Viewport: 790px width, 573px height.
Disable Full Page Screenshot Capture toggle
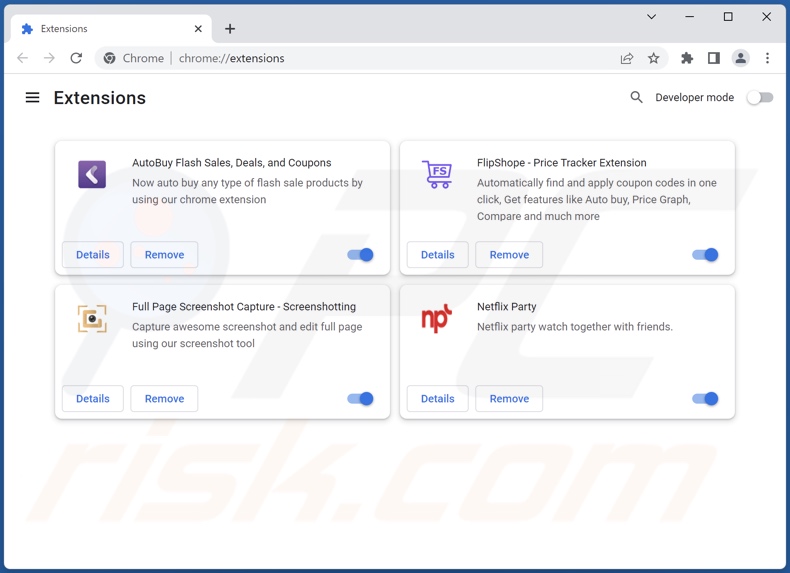pos(360,399)
